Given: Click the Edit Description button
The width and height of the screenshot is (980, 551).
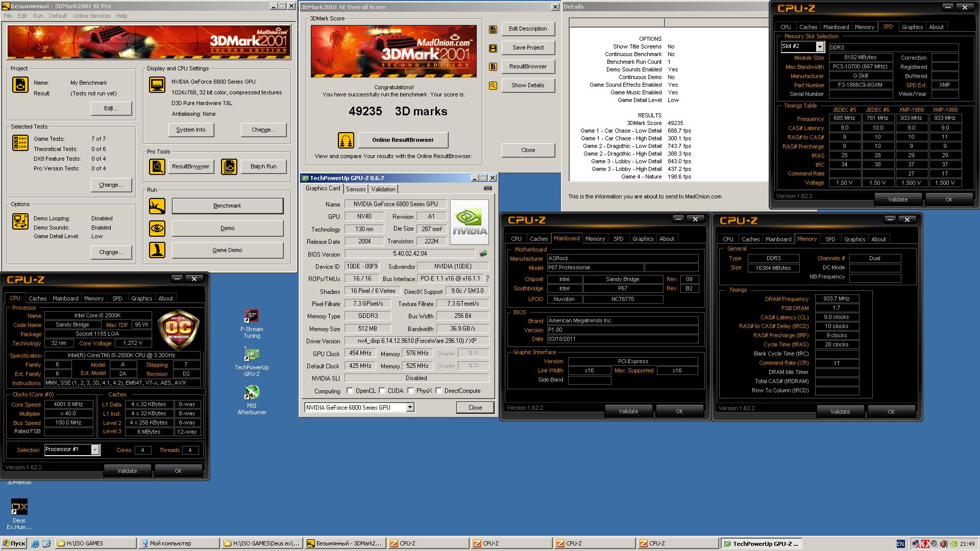Looking at the screenshot, I should (x=528, y=29).
